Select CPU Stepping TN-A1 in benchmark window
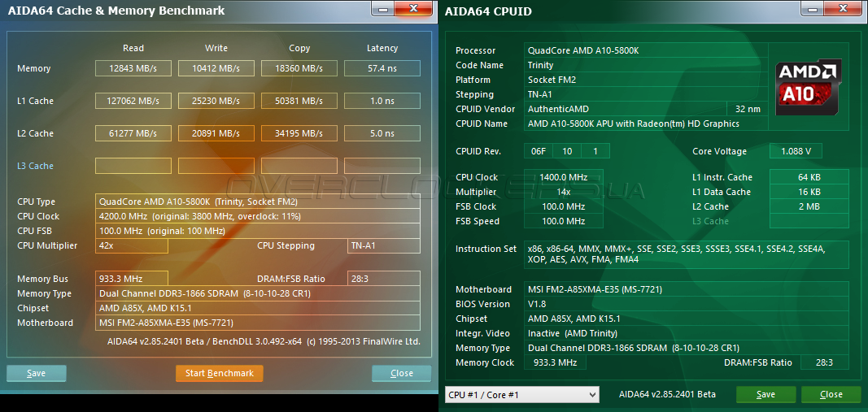This screenshot has height=412, width=868. [384, 245]
